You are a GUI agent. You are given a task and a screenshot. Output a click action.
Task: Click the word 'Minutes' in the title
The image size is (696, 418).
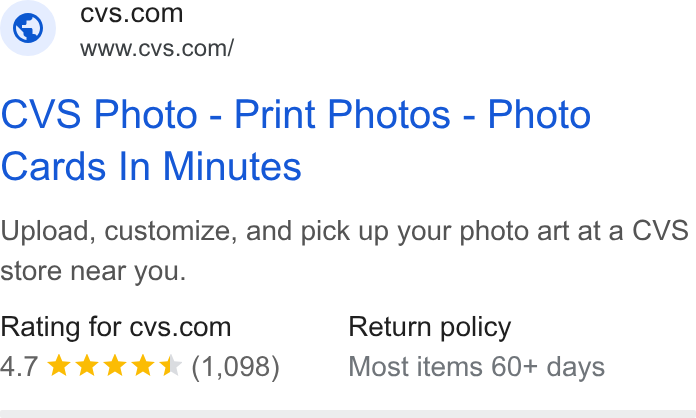[233, 166]
